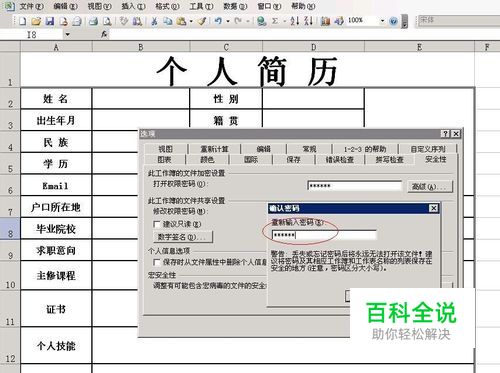The image size is (500, 373).
Task: Switch to the 编辑 tab in Options dialog
Action: click(x=264, y=149)
